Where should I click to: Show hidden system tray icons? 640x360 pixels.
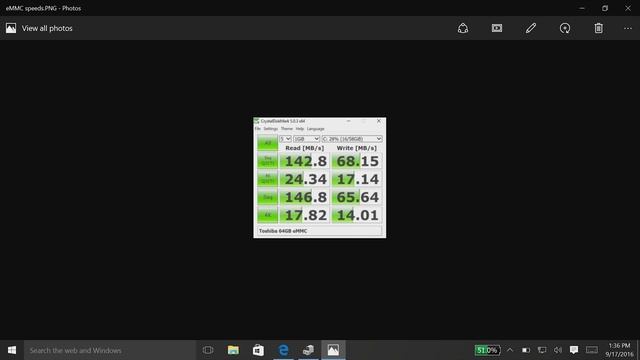pos(510,350)
